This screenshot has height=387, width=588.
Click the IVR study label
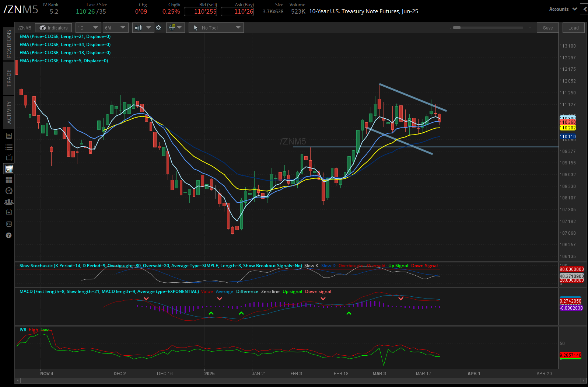(23, 330)
